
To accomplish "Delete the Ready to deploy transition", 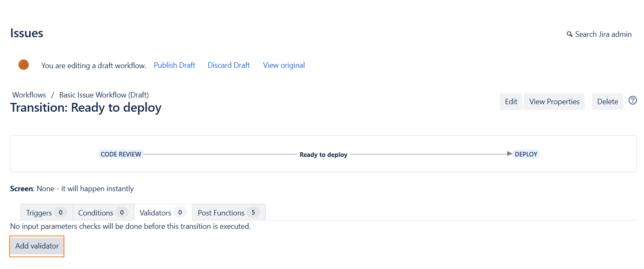I will [607, 102].
